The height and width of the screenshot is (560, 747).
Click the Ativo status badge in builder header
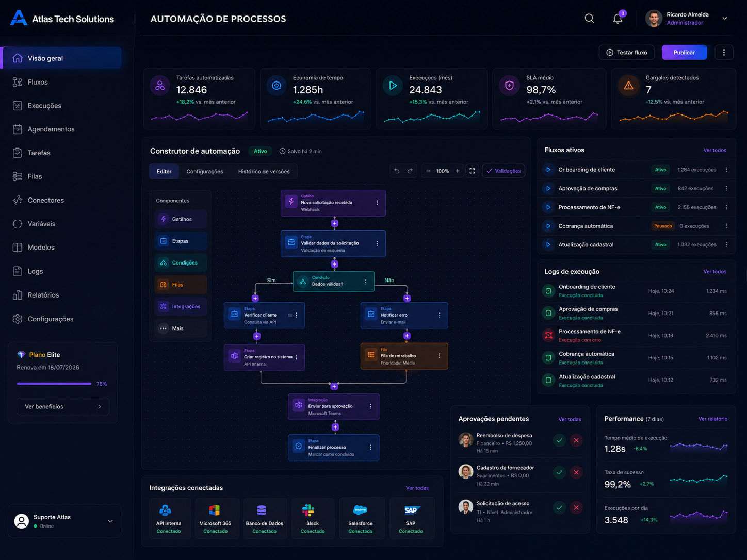click(x=260, y=151)
